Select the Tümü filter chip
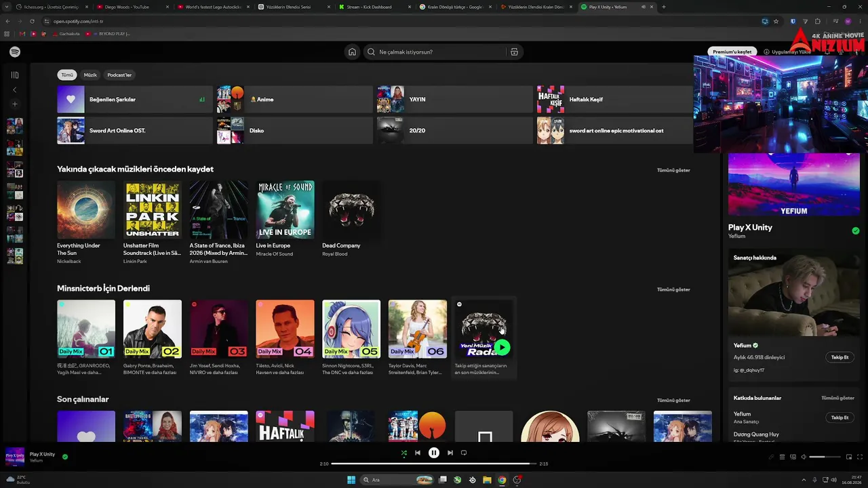 [x=67, y=75]
